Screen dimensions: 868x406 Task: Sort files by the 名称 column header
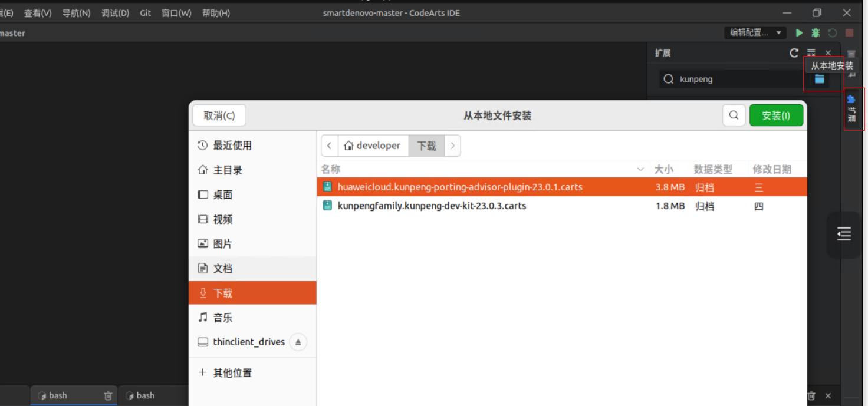[331, 170]
